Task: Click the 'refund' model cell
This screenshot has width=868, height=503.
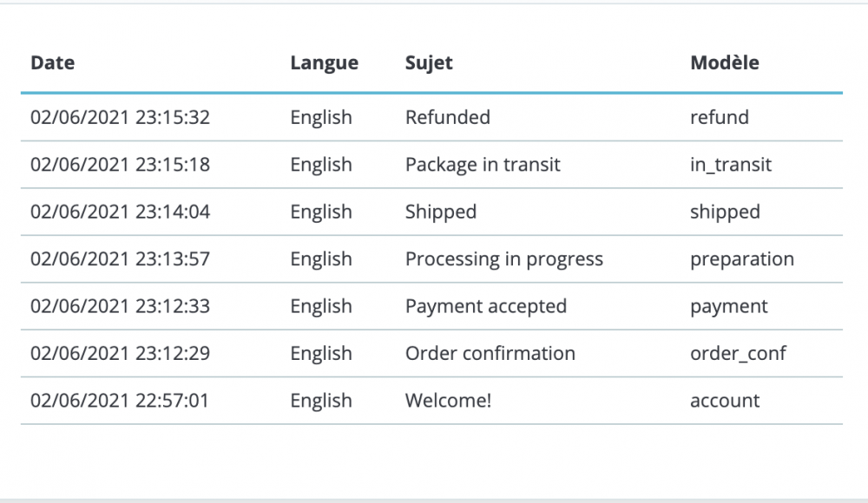Action: (x=719, y=117)
